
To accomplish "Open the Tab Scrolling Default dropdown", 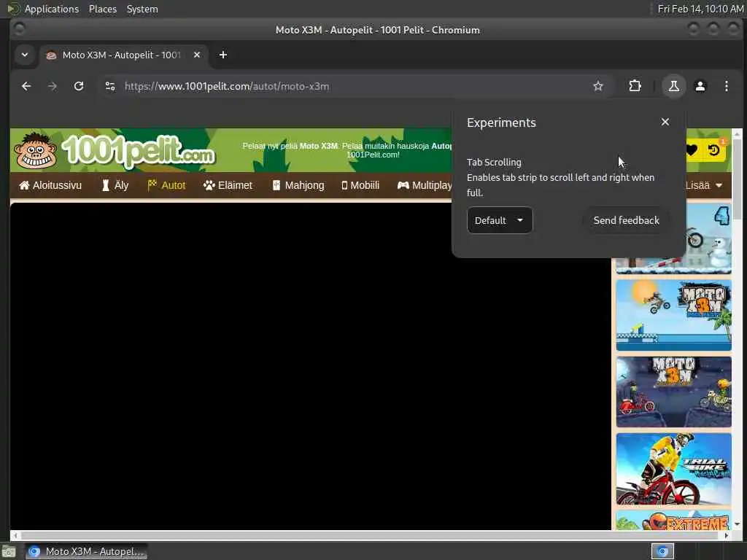I will pyautogui.click(x=499, y=220).
